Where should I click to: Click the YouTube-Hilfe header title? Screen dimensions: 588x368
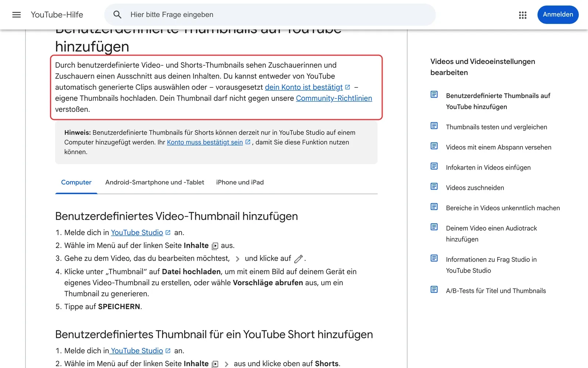[57, 15]
